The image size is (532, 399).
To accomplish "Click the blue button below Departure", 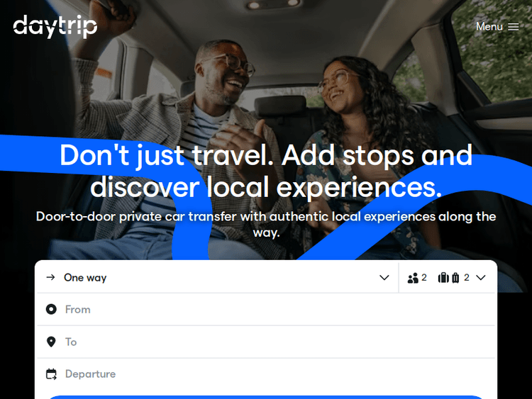I will tap(266, 397).
